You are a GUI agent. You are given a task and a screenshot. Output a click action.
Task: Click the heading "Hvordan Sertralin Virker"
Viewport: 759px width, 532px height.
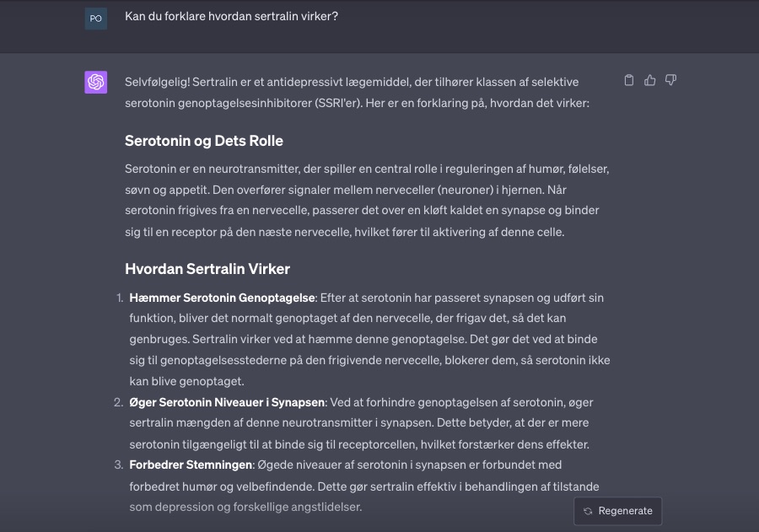pos(207,269)
